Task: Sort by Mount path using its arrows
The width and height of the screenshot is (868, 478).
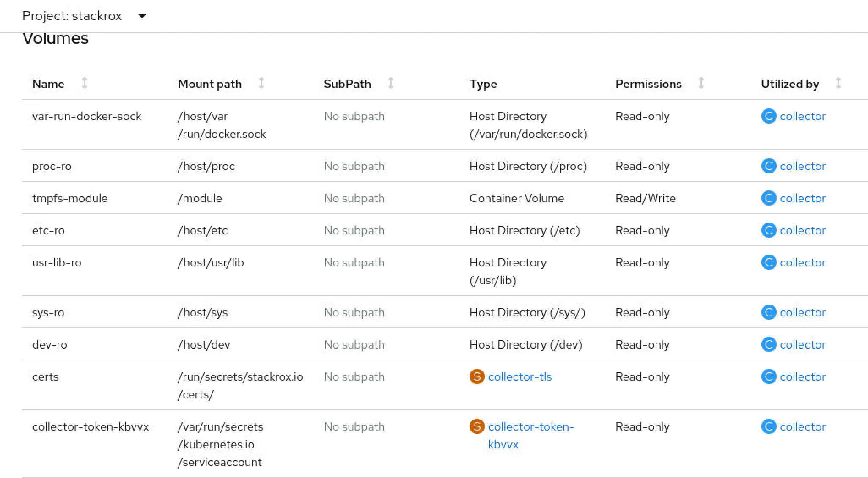Action: tap(261, 83)
